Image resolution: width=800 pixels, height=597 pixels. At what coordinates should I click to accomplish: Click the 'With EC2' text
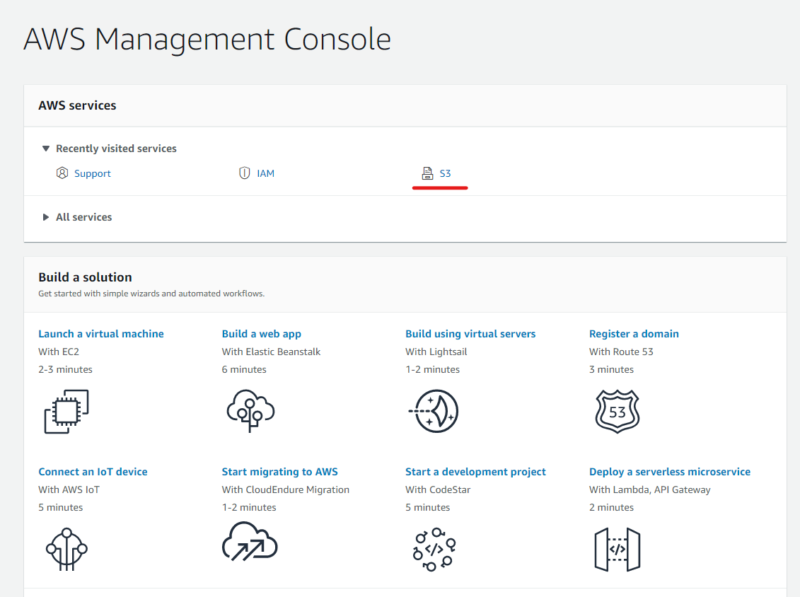pos(59,352)
